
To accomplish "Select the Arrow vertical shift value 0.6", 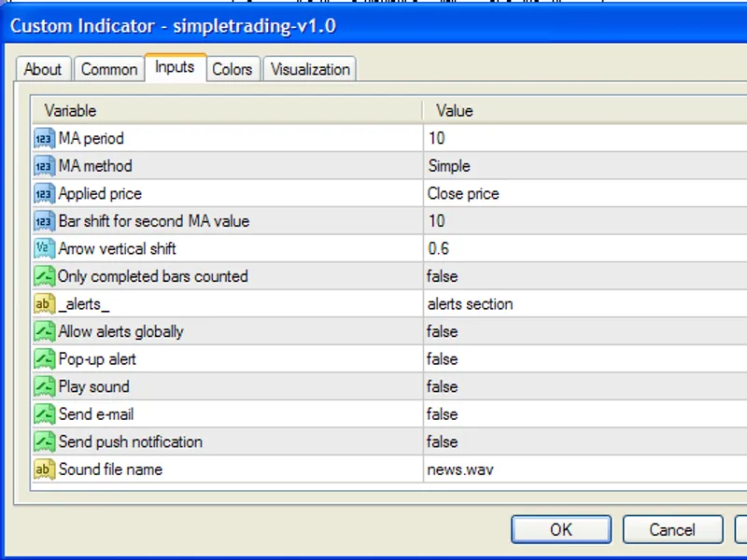I will point(585,248).
